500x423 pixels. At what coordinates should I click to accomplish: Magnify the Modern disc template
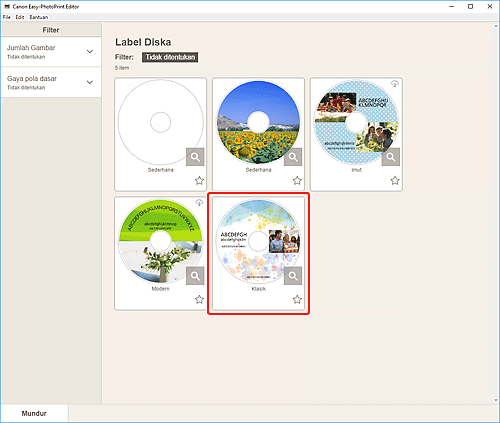[x=195, y=276]
